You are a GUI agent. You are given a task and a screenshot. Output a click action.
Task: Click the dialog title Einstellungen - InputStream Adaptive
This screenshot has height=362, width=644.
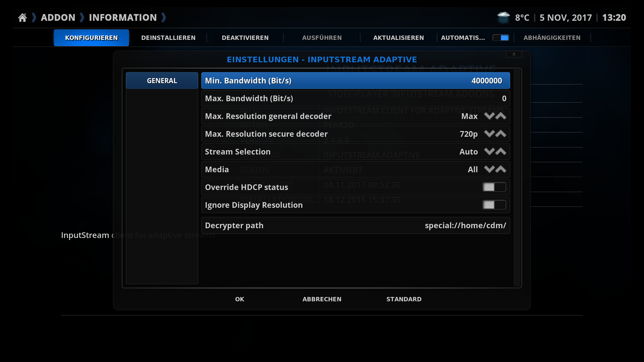click(x=322, y=59)
